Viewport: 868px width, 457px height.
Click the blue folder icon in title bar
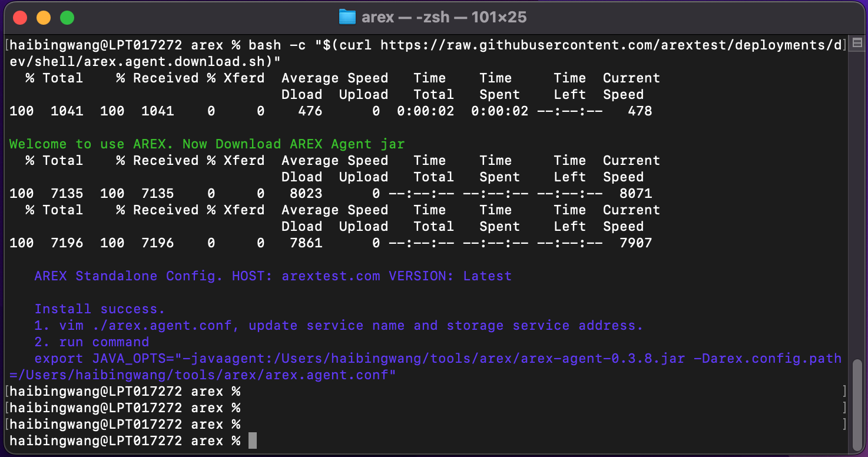pyautogui.click(x=347, y=17)
